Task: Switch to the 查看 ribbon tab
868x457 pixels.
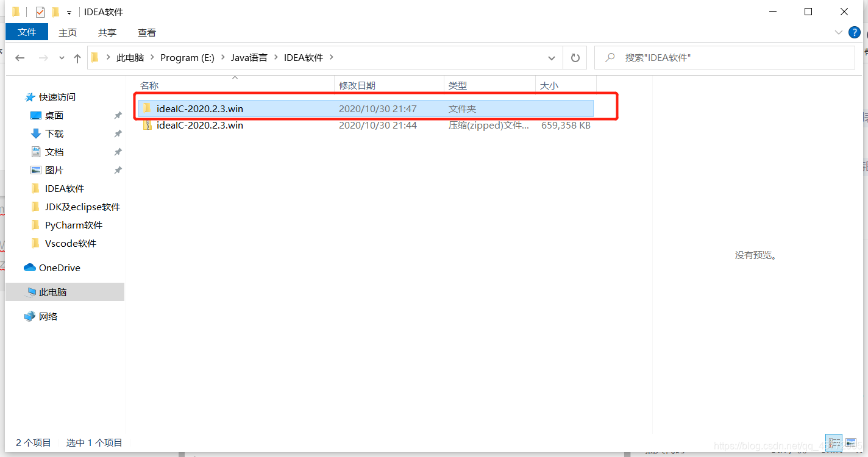Action: tap(147, 32)
